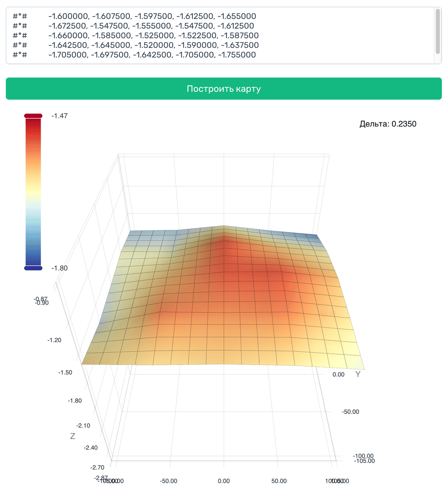The image size is (448, 502).
Task: Click the first data row starting with -1.600000
Action: [152, 16]
